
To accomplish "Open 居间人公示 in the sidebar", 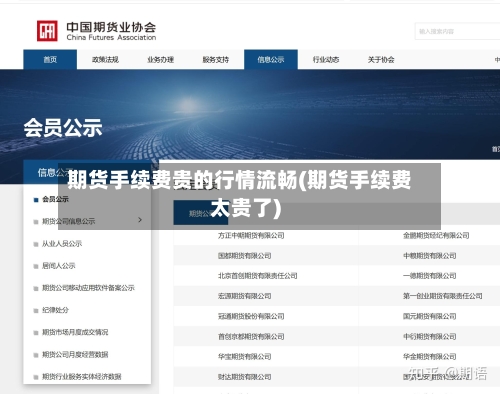I will point(58,266).
